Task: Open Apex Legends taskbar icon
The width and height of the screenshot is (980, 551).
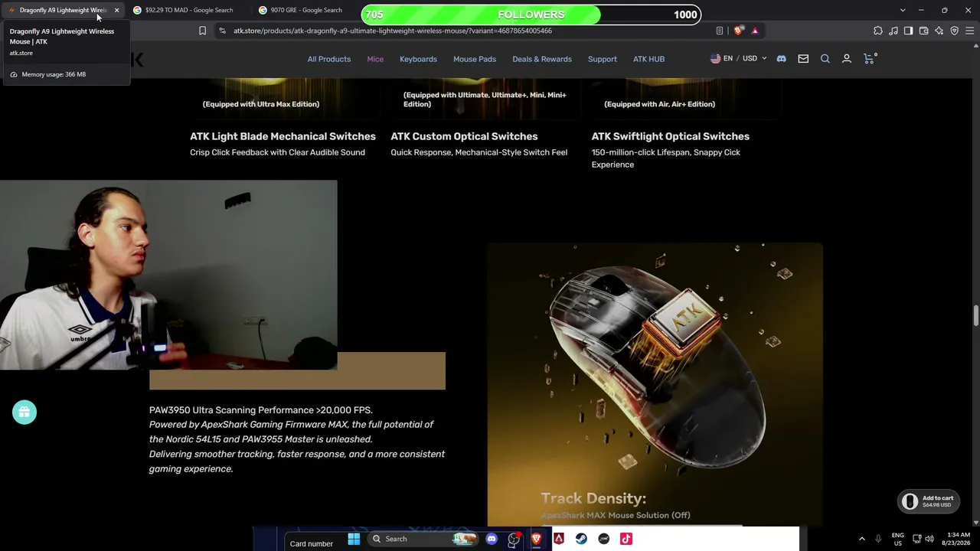Action: point(559,539)
